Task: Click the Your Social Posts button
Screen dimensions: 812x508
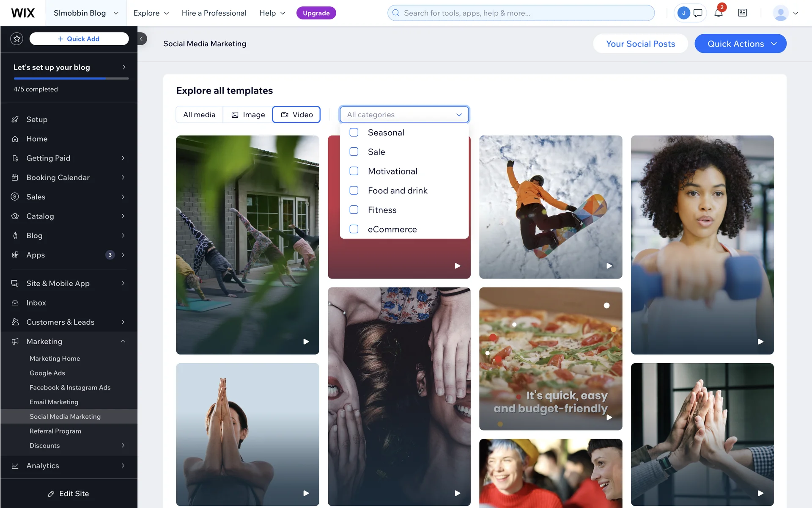Action: (640, 44)
